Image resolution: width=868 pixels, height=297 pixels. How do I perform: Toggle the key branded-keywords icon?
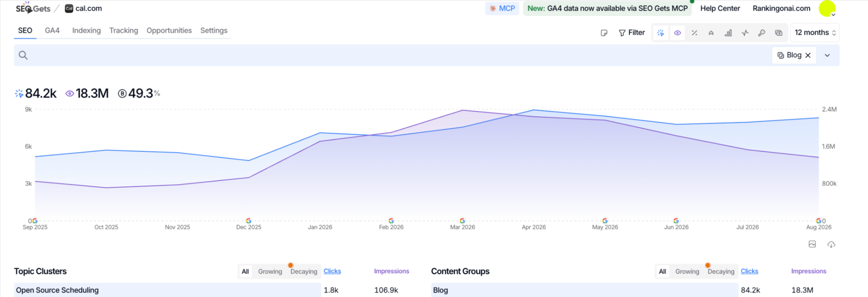click(x=762, y=33)
